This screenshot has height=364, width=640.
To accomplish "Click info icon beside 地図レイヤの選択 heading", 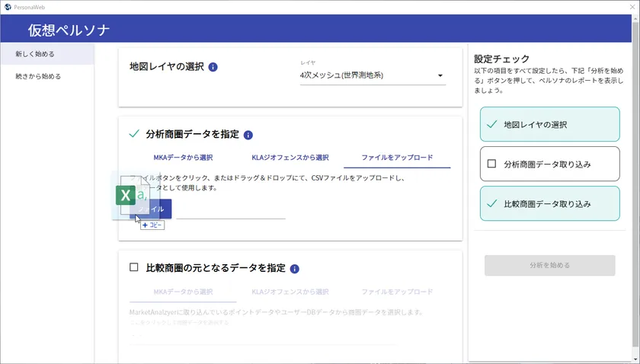I will coord(213,67).
